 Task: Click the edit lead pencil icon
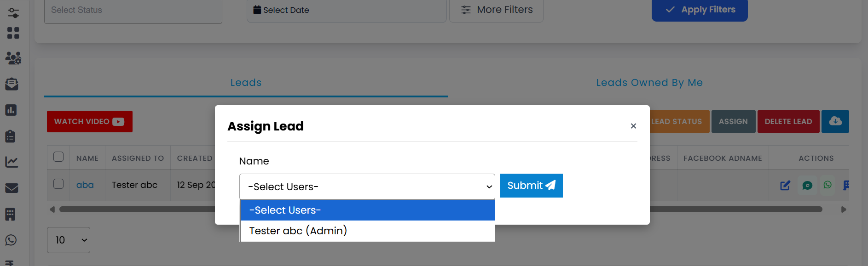785,185
